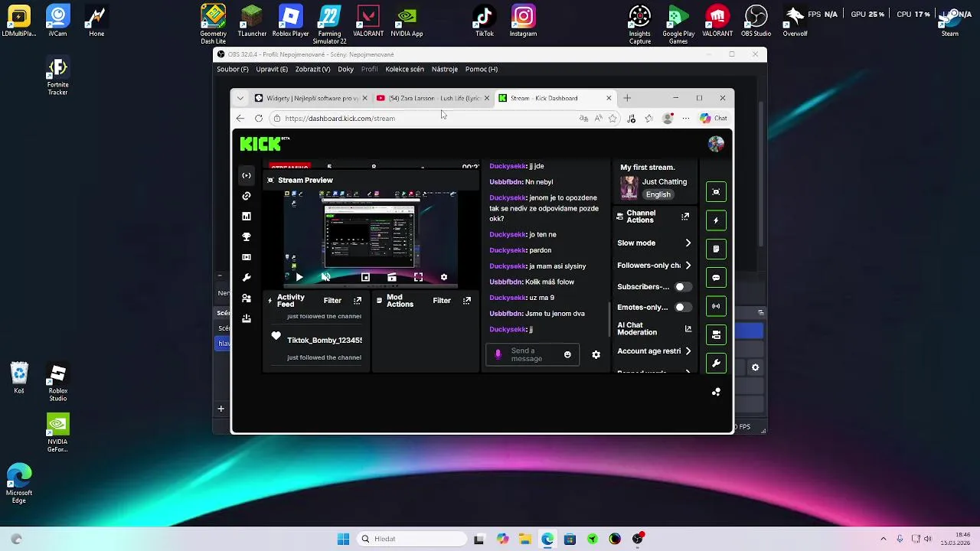The height and width of the screenshot is (551, 980).
Task: Toggle the chat bubble widget button
Action: point(716,278)
